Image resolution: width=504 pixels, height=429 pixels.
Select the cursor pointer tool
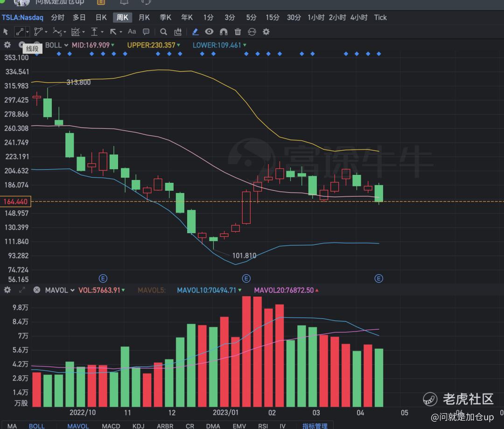(x=6, y=32)
